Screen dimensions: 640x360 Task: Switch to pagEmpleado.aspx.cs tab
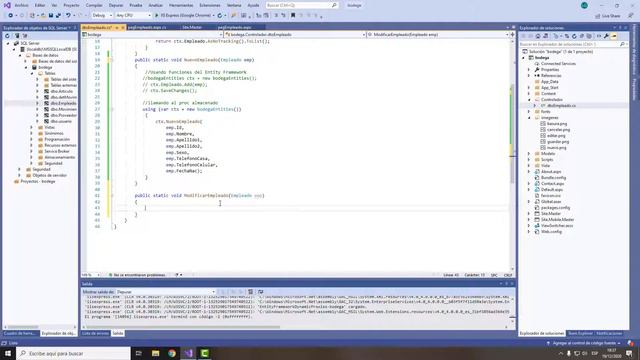pyautogui.click(x=147, y=27)
